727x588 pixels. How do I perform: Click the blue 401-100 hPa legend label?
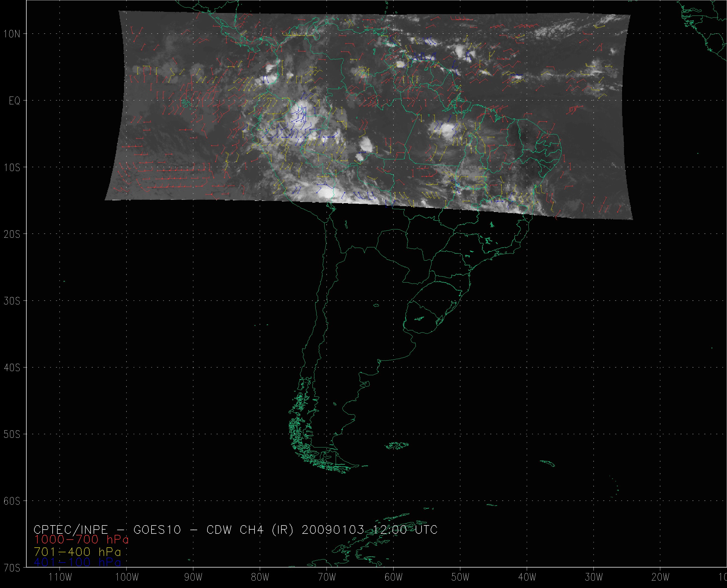77,562
